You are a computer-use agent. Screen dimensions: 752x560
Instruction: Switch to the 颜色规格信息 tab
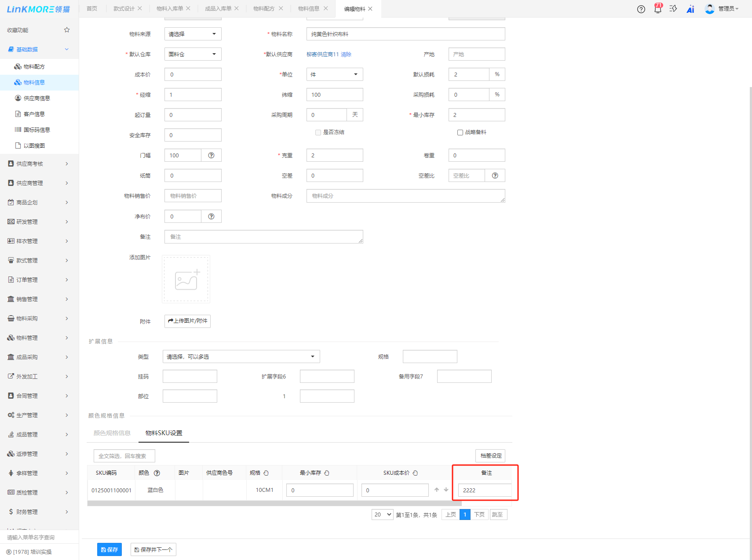112,433
